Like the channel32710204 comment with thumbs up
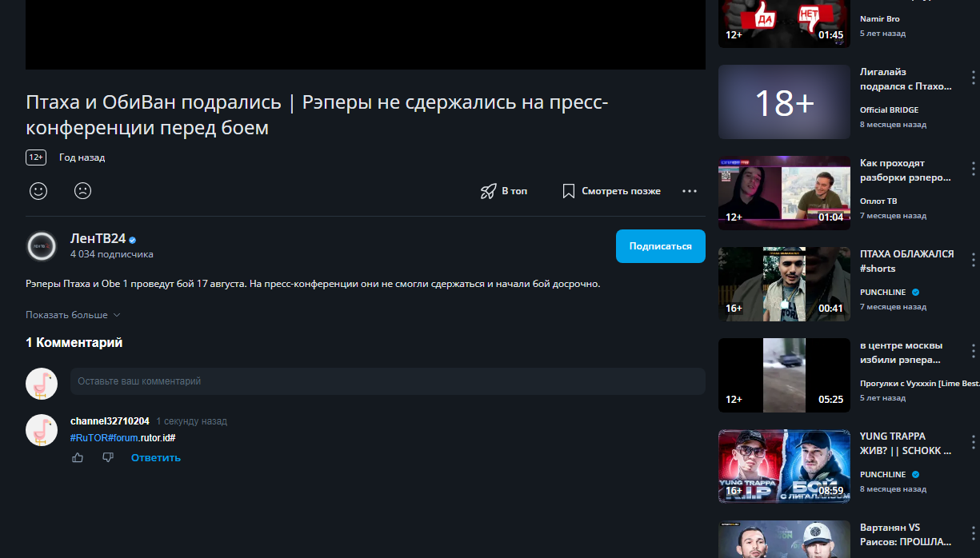Image resolution: width=980 pixels, height=558 pixels. click(x=78, y=457)
